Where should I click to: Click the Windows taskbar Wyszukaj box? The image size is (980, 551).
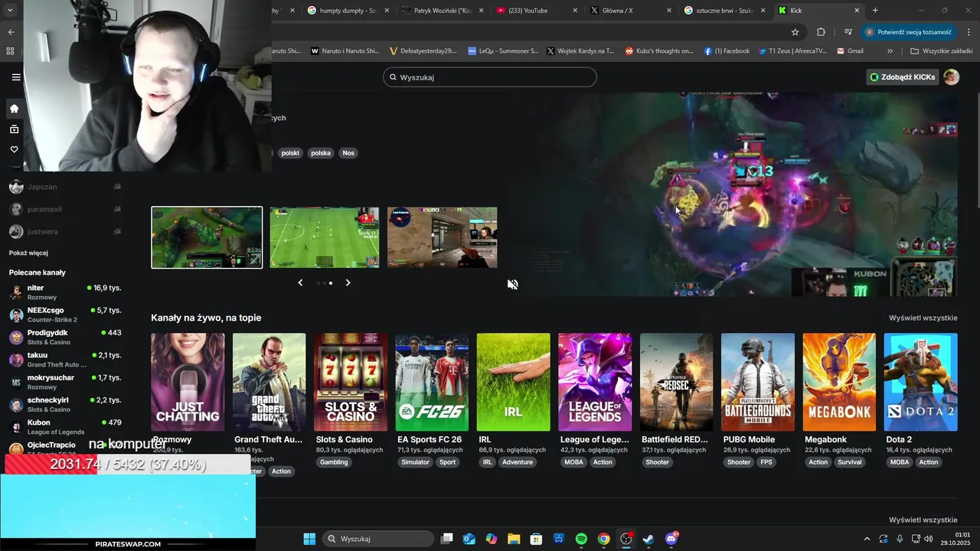tap(378, 539)
